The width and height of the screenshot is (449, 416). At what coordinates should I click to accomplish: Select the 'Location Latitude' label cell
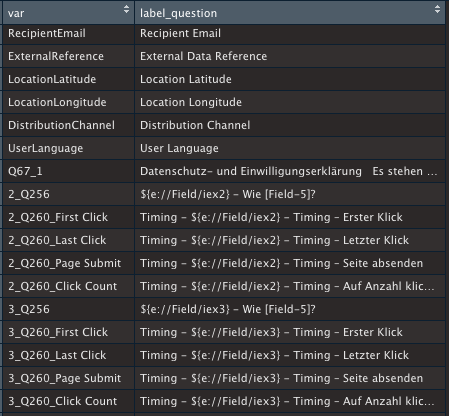tap(290, 79)
